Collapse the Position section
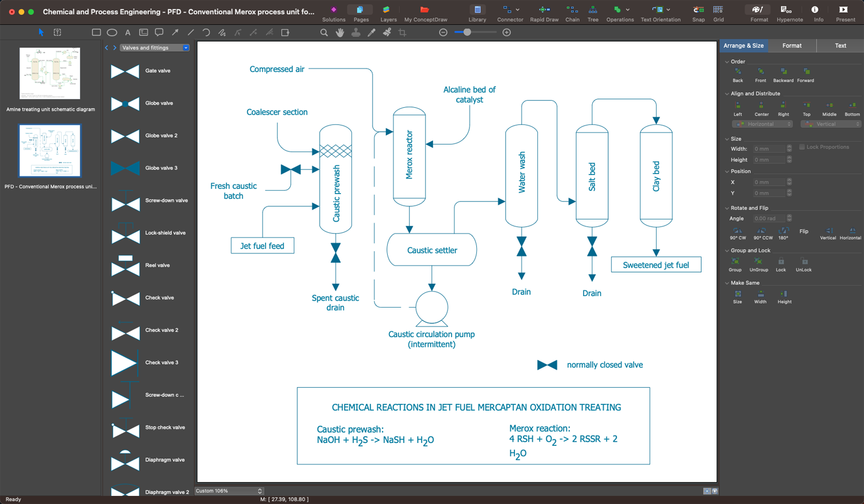 pyautogui.click(x=727, y=171)
